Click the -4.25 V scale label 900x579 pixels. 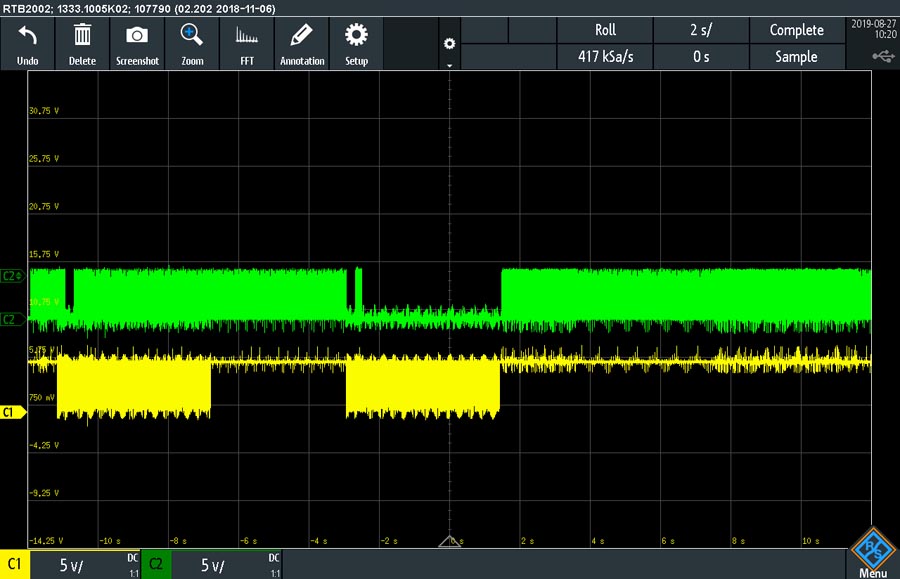click(44, 445)
